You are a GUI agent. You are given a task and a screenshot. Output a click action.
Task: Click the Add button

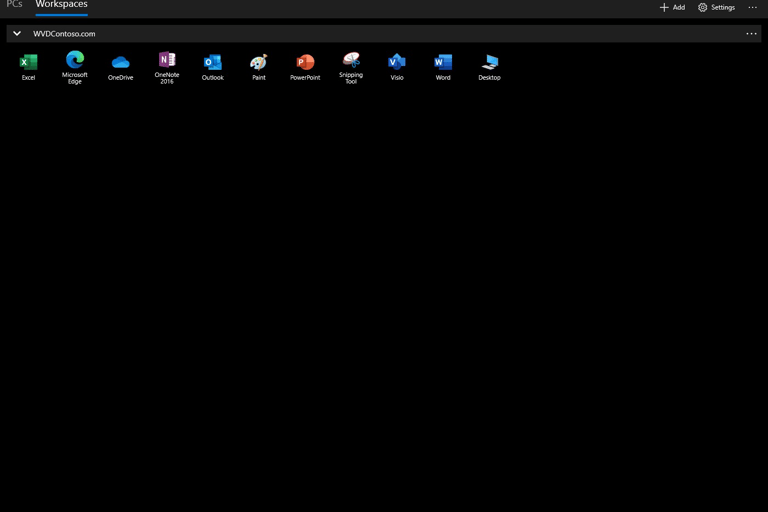[672, 7]
